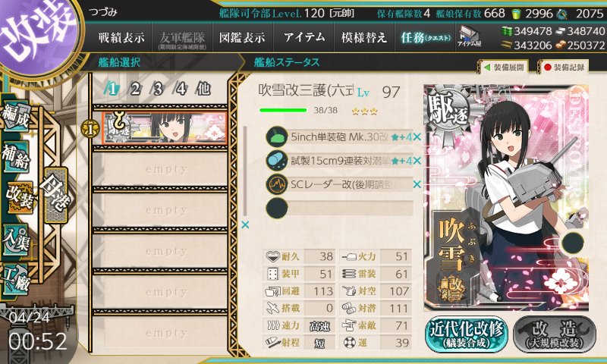Remove the 試製15cm9連装対潜噴進砲 equipment

(x=417, y=161)
